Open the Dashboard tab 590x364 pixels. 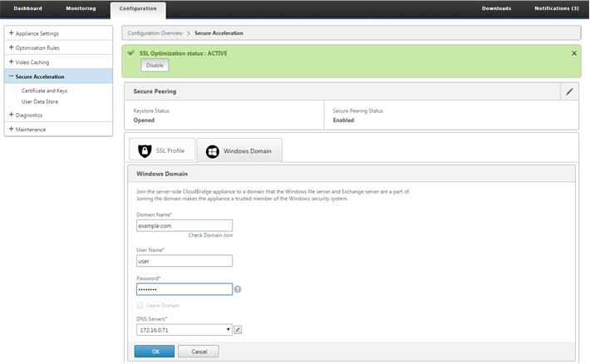[x=28, y=8]
